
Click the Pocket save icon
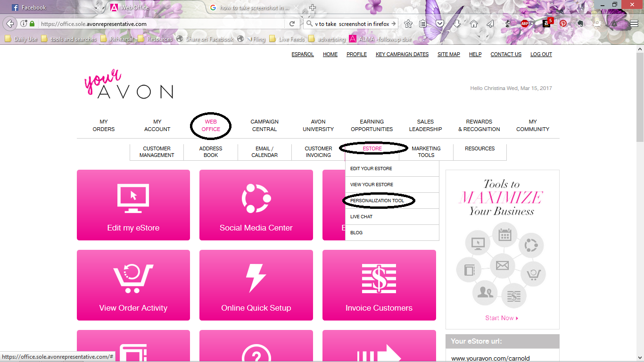pos(439,24)
